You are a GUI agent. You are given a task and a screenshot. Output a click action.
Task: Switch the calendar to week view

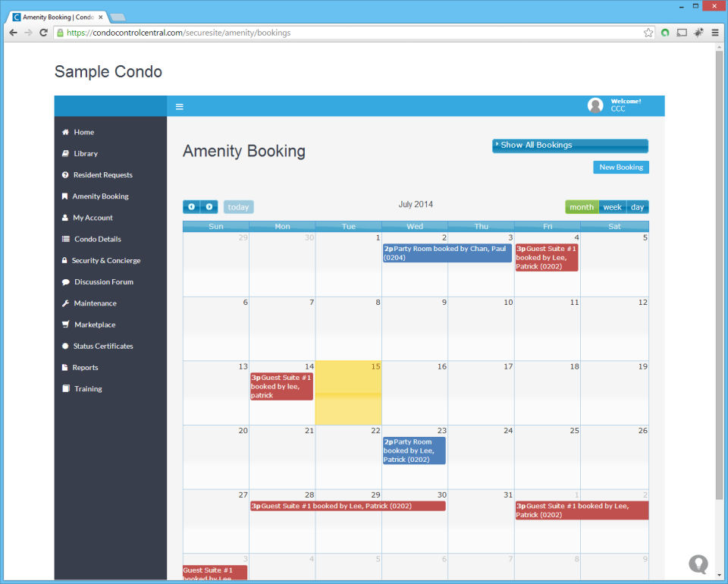613,207
